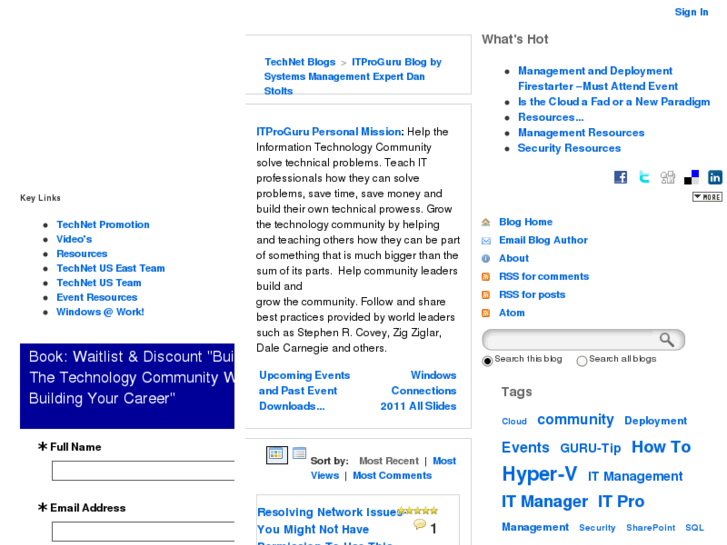Select the SharePoint tag
727x545 pixels.
pos(650,528)
